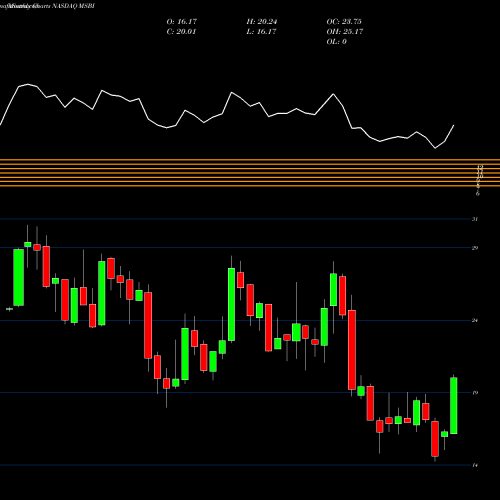500x500 pixels.
Task: Select the close value C: 20.01
Action: pos(181,32)
